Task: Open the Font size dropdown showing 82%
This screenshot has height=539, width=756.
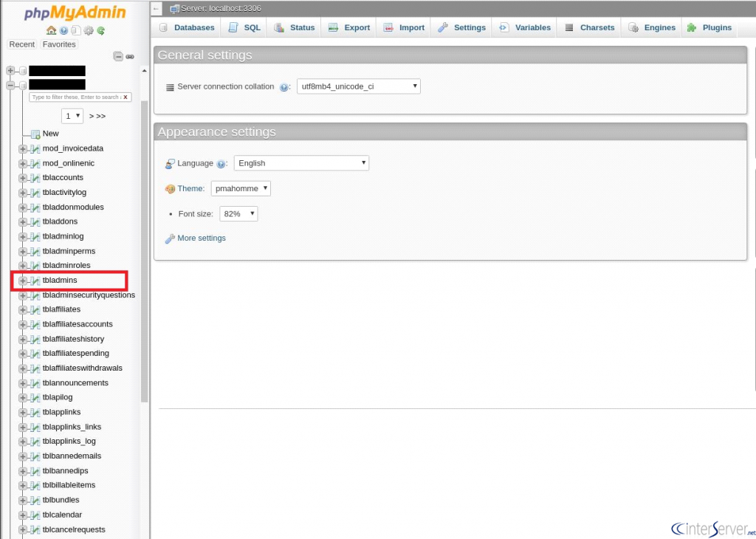Action: tap(238, 213)
